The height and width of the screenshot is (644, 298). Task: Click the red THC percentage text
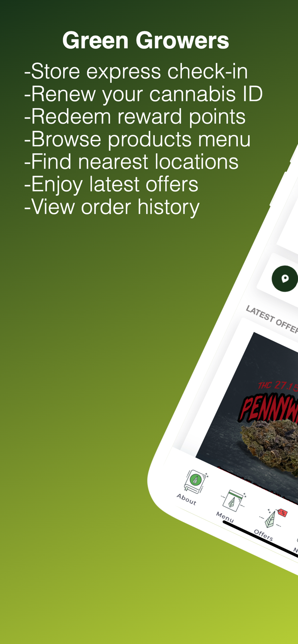(278, 386)
